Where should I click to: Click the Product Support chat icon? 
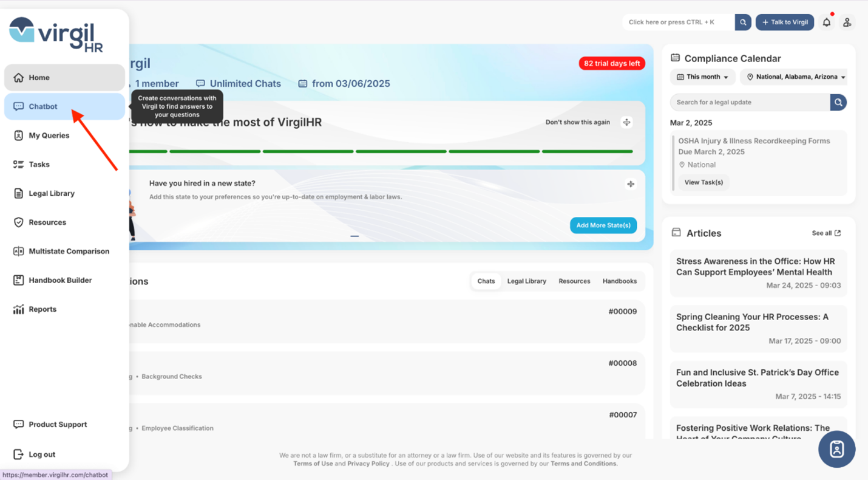pyautogui.click(x=18, y=425)
